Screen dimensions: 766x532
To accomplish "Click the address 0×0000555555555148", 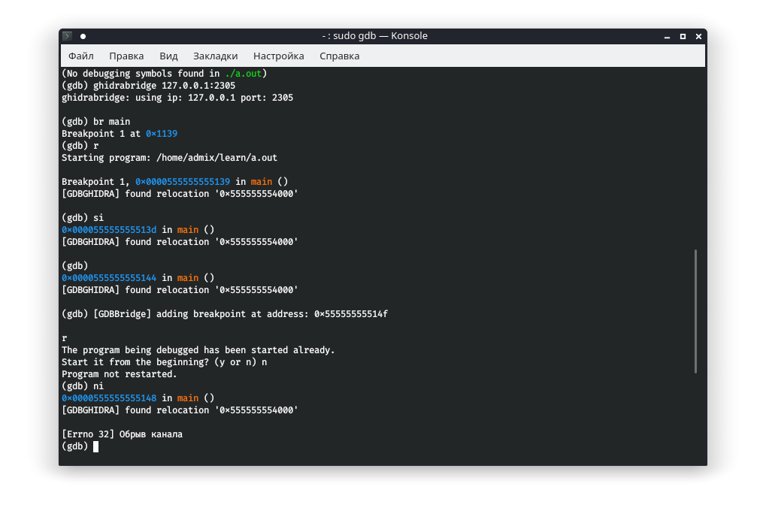I will [109, 398].
